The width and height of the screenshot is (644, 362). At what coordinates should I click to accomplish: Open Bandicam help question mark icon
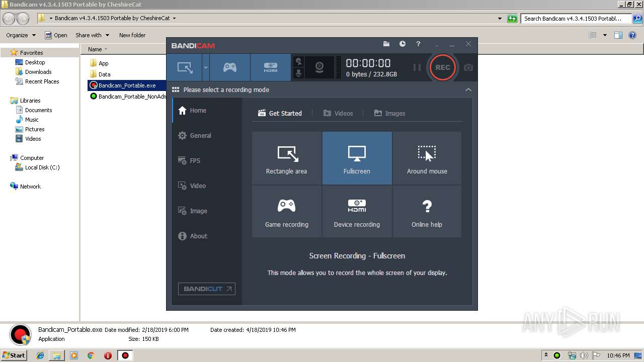click(418, 44)
